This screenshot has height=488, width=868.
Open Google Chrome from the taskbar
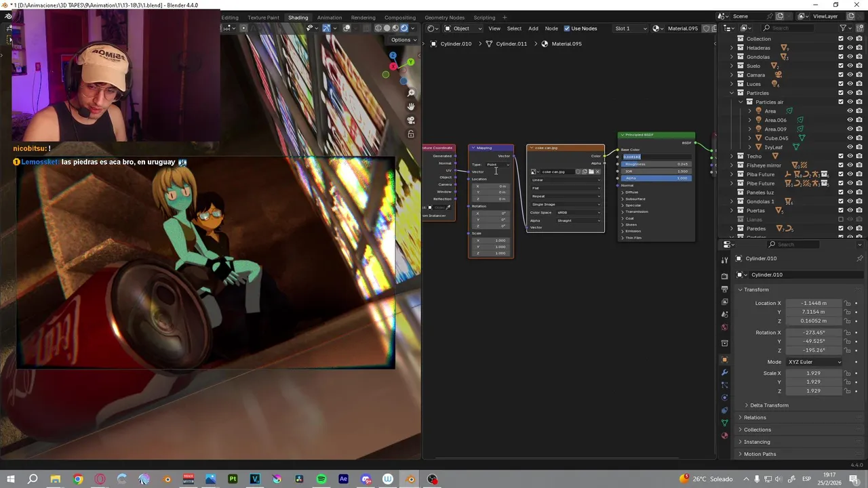tap(78, 479)
